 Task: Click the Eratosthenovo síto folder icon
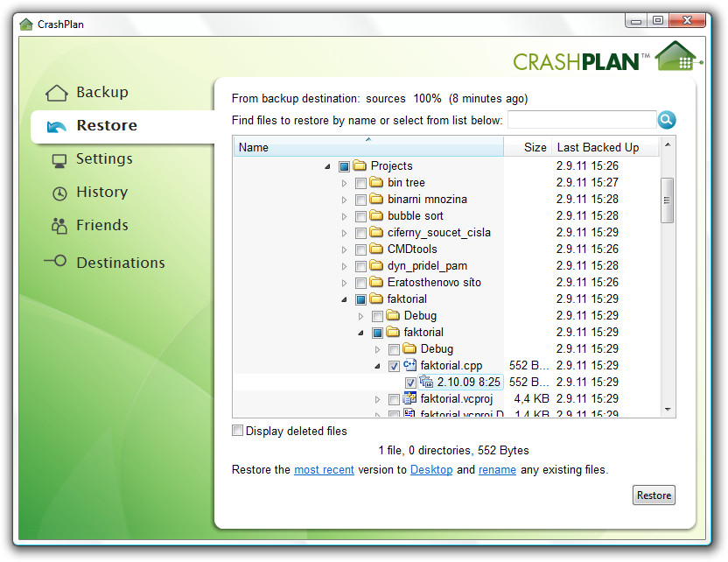pos(376,282)
